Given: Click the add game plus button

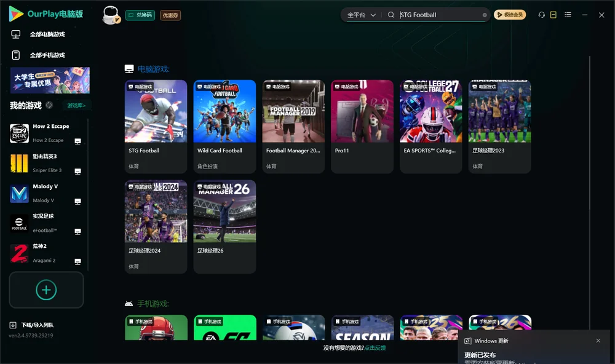Looking at the screenshot, I should pyautogui.click(x=46, y=290).
